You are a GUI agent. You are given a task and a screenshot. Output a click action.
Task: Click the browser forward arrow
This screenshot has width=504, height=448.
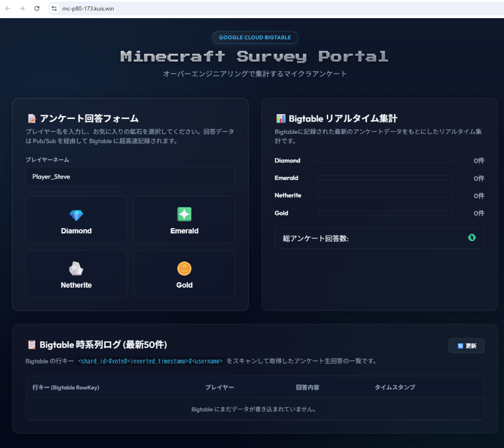click(22, 8)
